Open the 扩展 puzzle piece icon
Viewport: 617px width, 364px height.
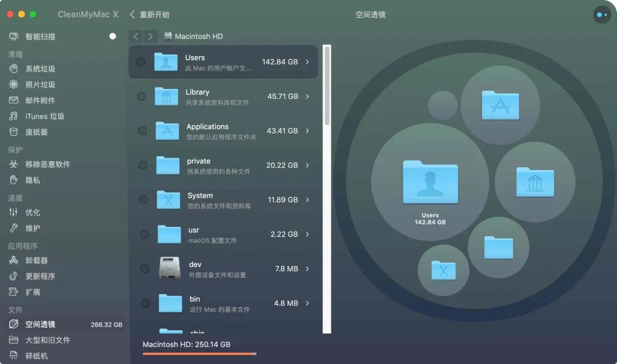(13, 292)
